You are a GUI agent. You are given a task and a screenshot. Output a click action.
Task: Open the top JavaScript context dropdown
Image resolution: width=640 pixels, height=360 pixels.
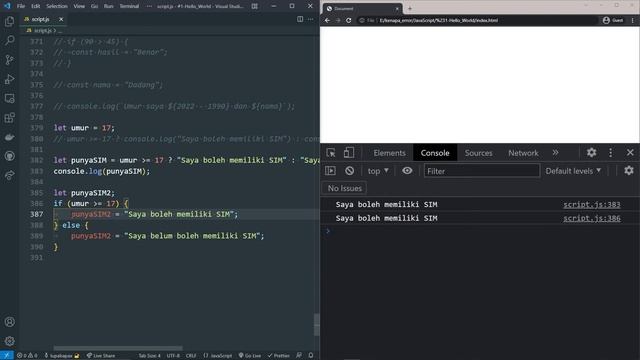pyautogui.click(x=378, y=171)
